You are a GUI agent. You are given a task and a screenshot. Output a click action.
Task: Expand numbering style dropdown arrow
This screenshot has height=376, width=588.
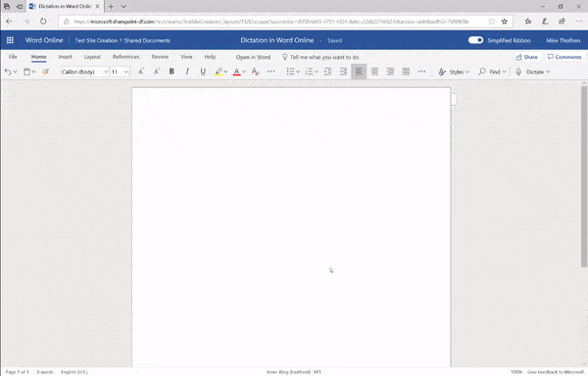[317, 71]
